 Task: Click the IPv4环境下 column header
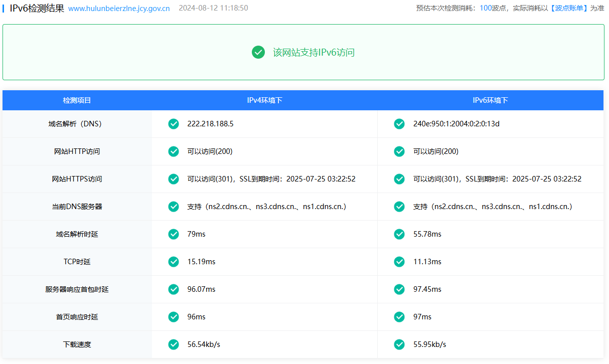point(264,100)
